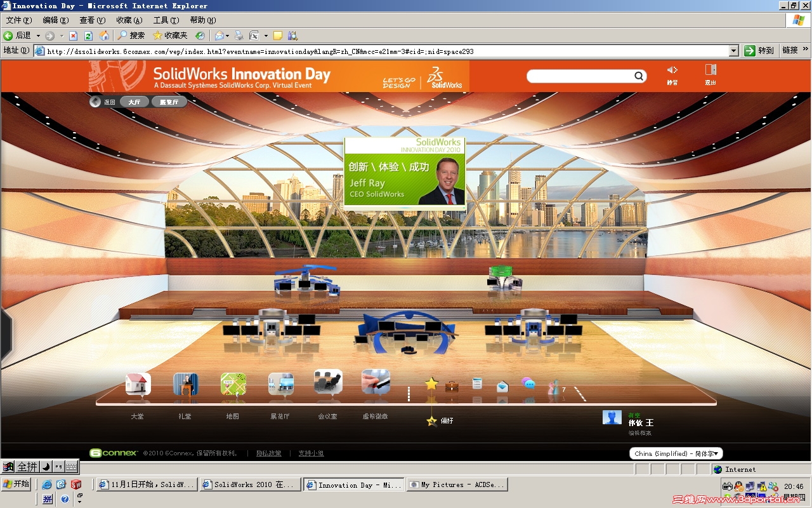Click the user avatar profile picture
The image size is (812, 508).
[612, 417]
